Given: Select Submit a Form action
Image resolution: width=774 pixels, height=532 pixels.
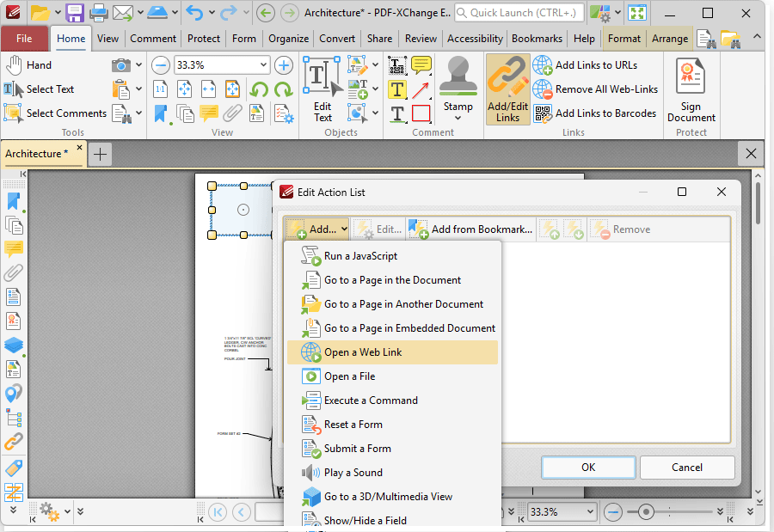Looking at the screenshot, I should [x=392, y=449].
